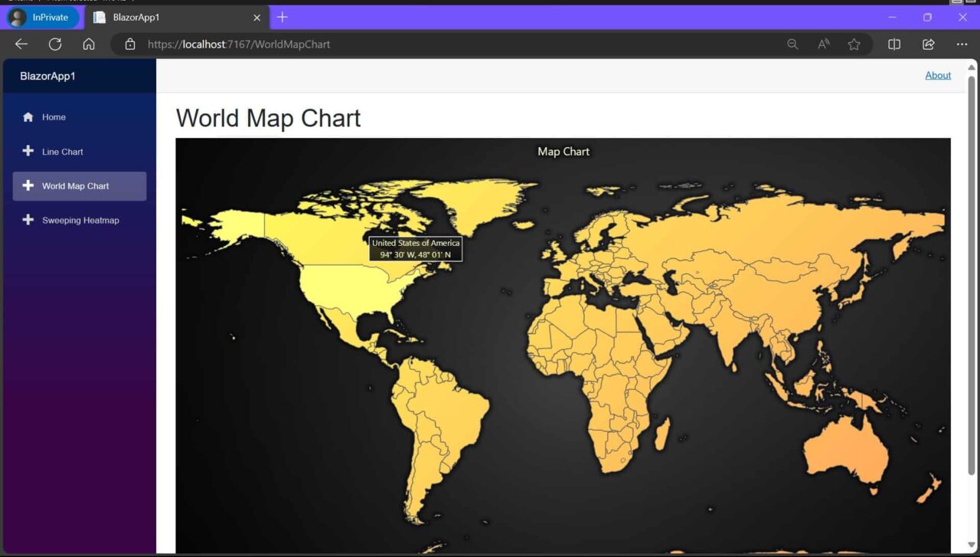This screenshot has width=980, height=557.
Task: Click the plus icon beside Line Chart
Action: 28,151
